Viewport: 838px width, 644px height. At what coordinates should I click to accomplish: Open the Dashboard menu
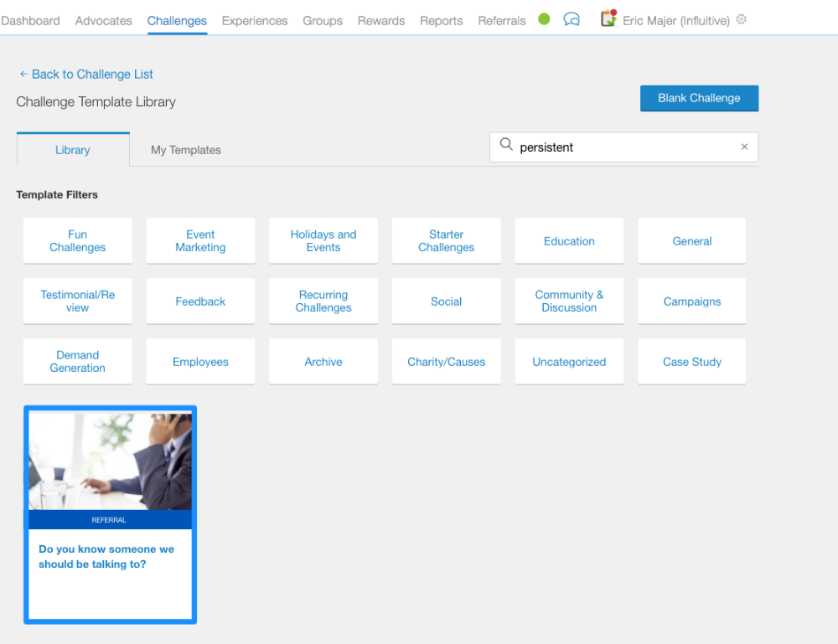(x=30, y=21)
